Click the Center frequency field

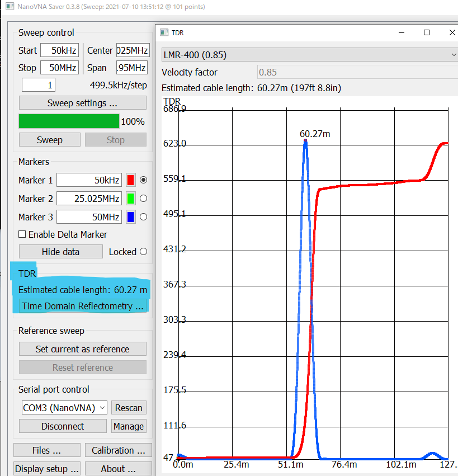point(133,50)
